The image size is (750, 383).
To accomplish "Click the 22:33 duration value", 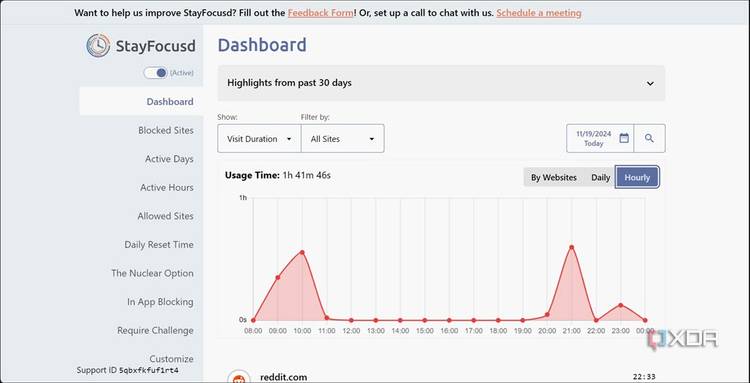I will coord(644,377).
